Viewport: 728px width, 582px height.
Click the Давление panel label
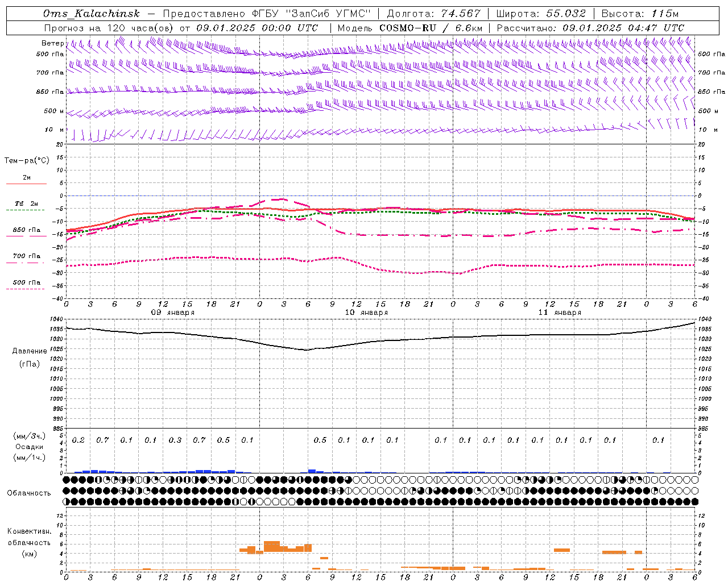tap(30, 351)
